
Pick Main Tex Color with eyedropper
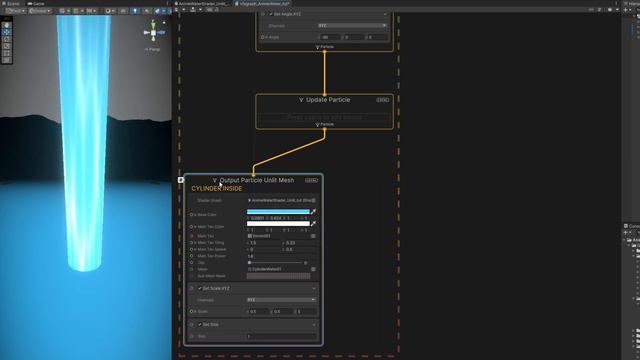click(x=313, y=224)
